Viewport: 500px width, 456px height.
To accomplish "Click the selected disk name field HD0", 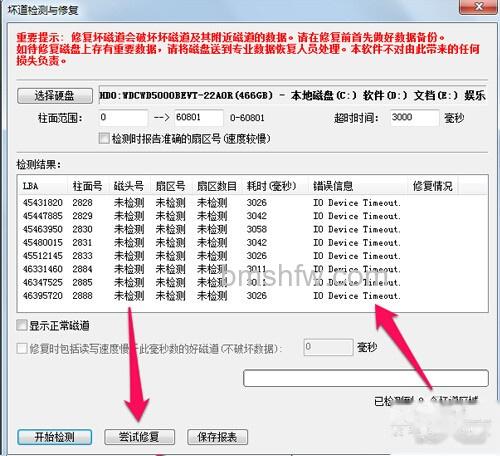I will pyautogui.click(x=292, y=96).
